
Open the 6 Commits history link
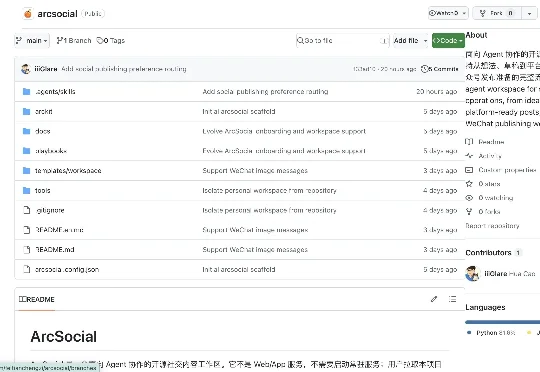[x=440, y=69]
